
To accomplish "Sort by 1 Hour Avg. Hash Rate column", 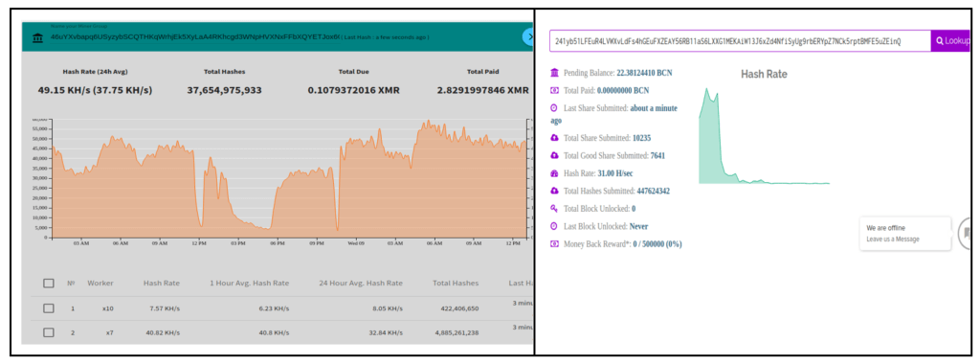I will click(x=250, y=284).
